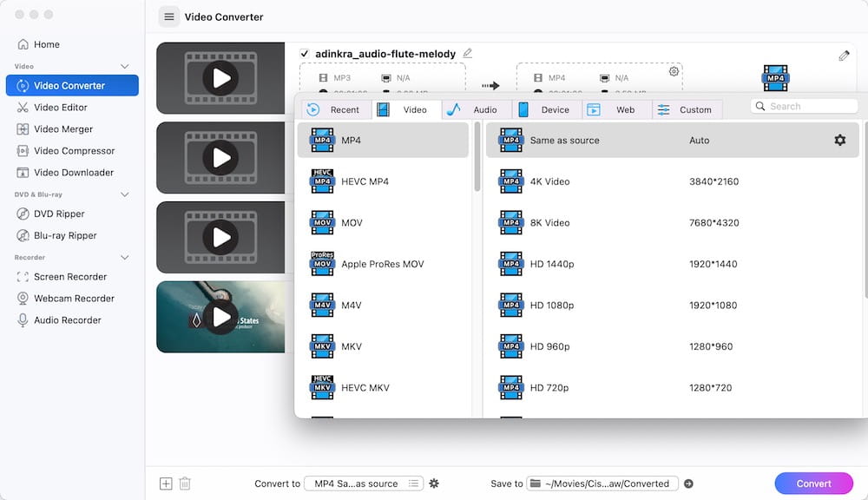Choose HD 1080p preset
The height and width of the screenshot is (500, 868).
[672, 305]
